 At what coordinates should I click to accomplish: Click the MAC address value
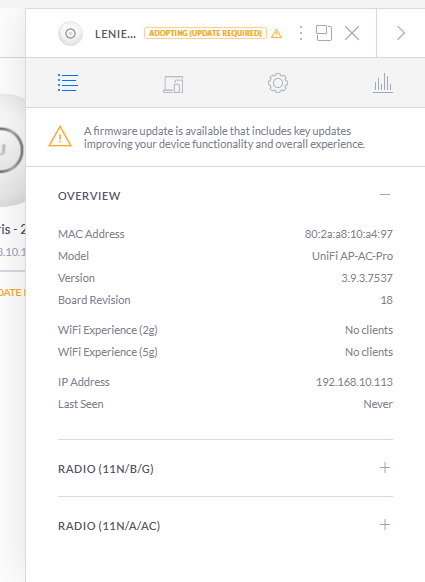click(349, 234)
